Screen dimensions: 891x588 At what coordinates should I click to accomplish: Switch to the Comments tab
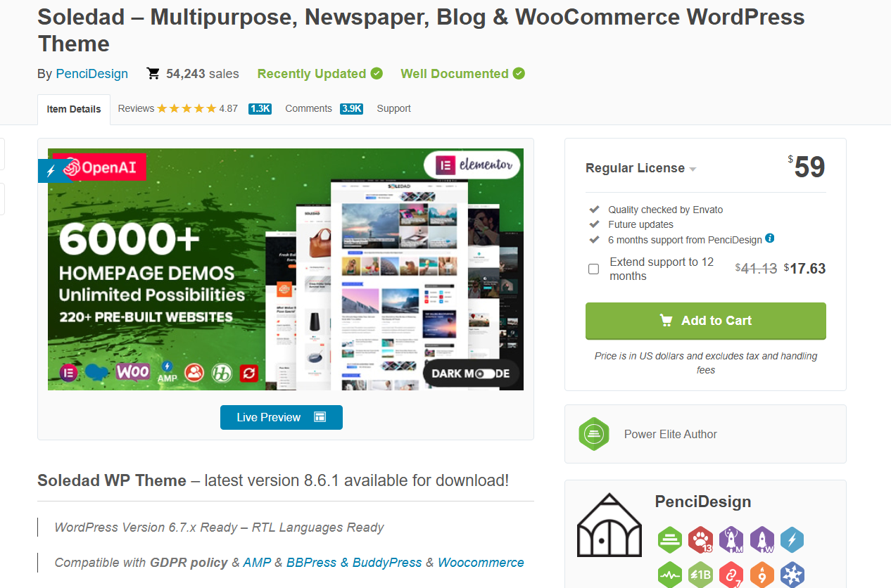(308, 108)
